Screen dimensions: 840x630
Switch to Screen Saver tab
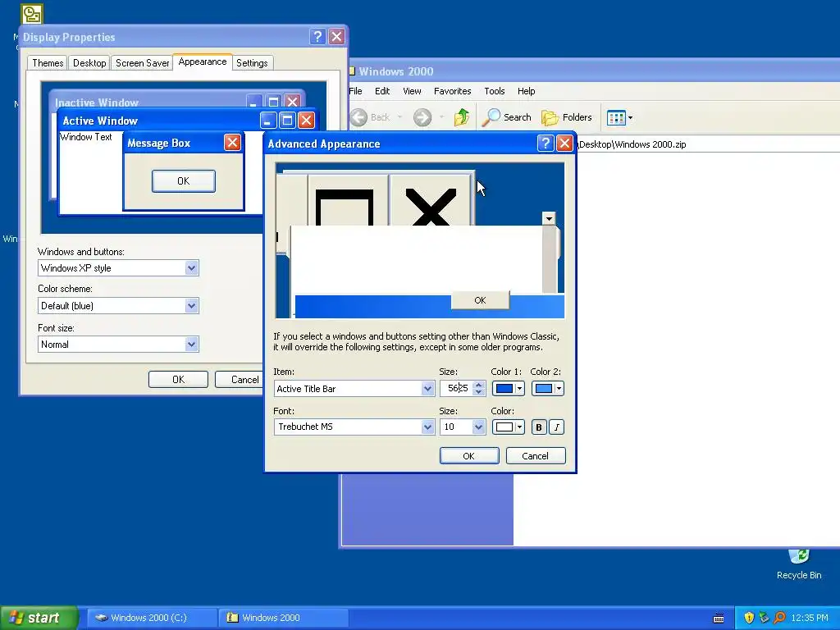[x=142, y=63]
